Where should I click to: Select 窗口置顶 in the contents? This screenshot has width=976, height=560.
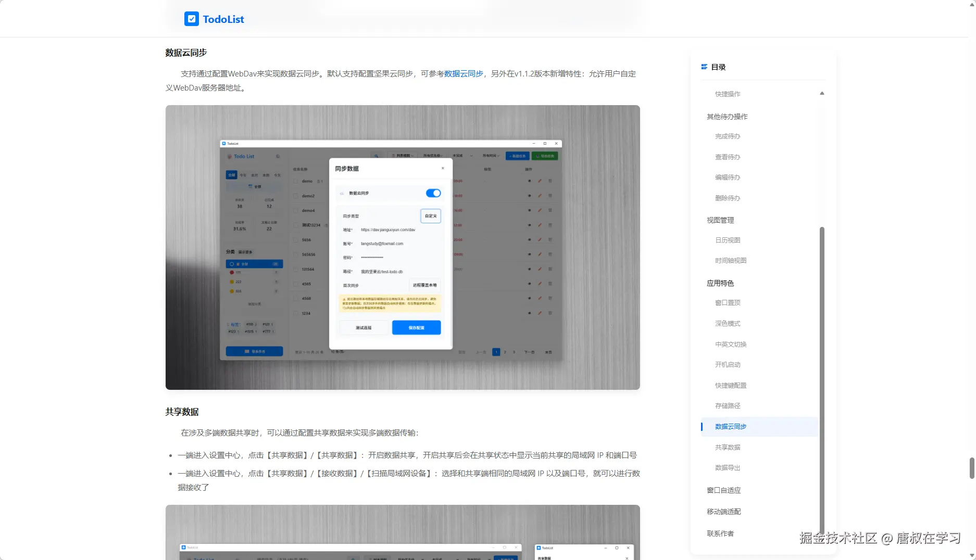coord(728,303)
